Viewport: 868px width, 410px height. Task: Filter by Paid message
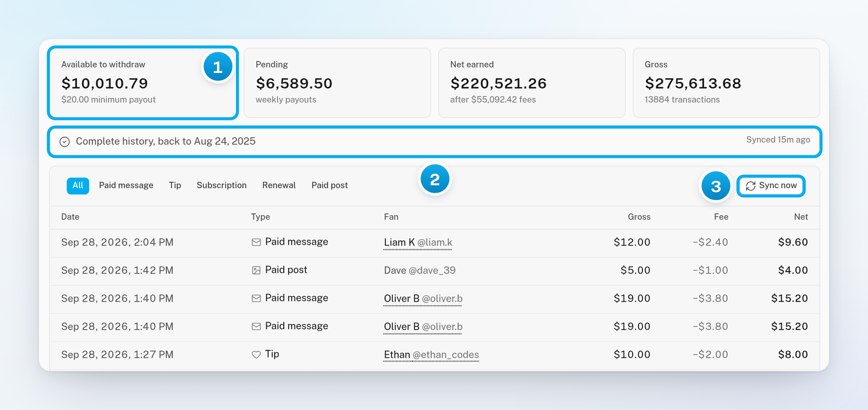126,185
